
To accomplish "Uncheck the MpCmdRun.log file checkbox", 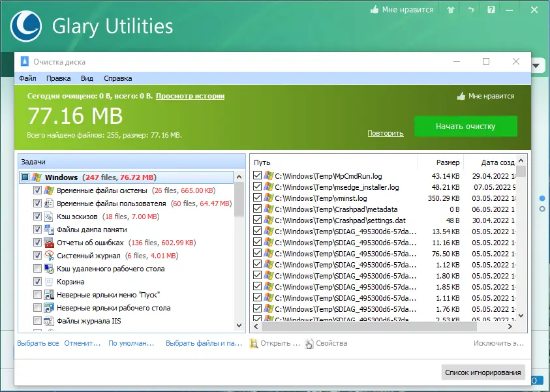I will click(257, 175).
